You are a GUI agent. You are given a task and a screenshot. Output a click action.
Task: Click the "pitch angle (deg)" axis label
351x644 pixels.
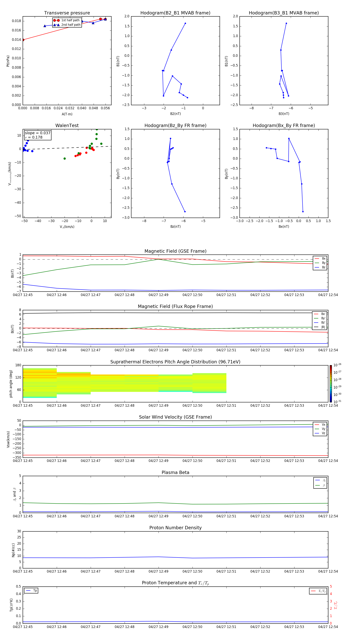[11, 384]
